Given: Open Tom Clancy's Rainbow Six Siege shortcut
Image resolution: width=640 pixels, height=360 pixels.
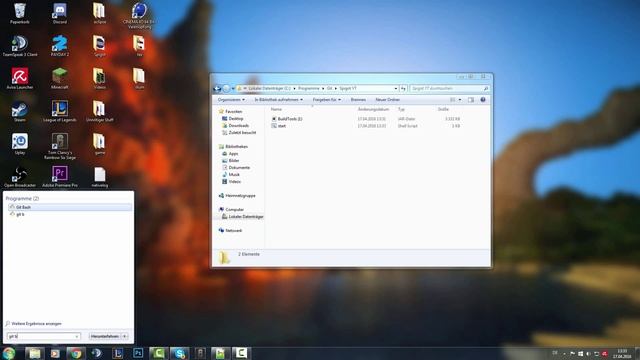Looking at the screenshot, I should (60, 146).
